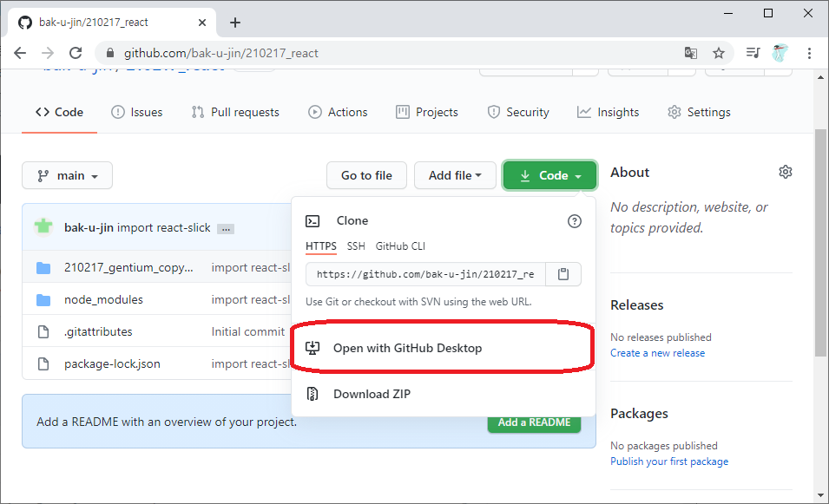Viewport: 829px width, 504px height.
Task: Edit repository details with About gear icon
Action: click(786, 173)
